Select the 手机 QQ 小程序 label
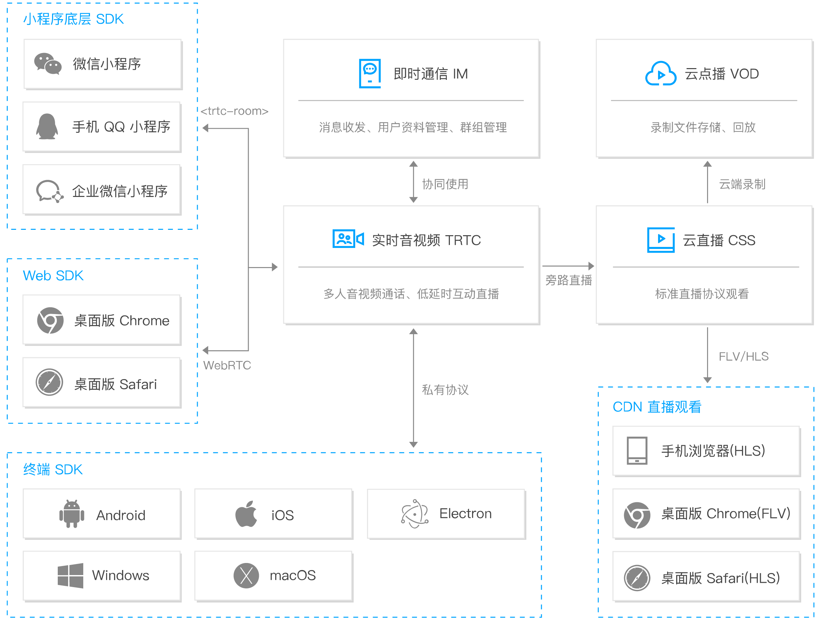Viewport: 840px width, 618px height. point(121,127)
